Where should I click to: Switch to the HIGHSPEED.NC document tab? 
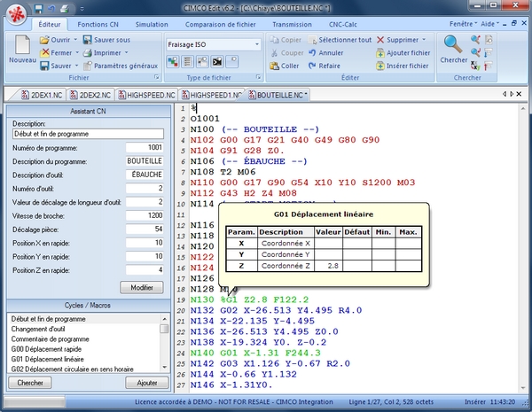[x=147, y=96]
